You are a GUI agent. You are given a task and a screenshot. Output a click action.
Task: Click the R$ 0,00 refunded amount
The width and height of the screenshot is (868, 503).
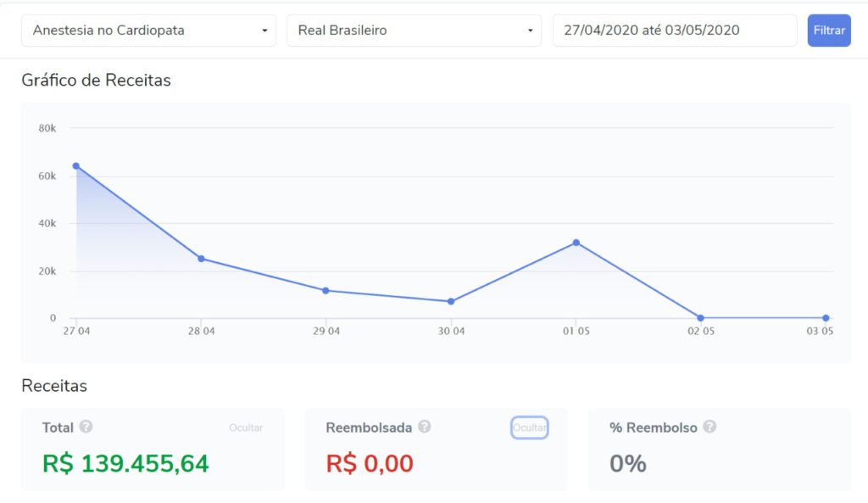click(x=370, y=464)
